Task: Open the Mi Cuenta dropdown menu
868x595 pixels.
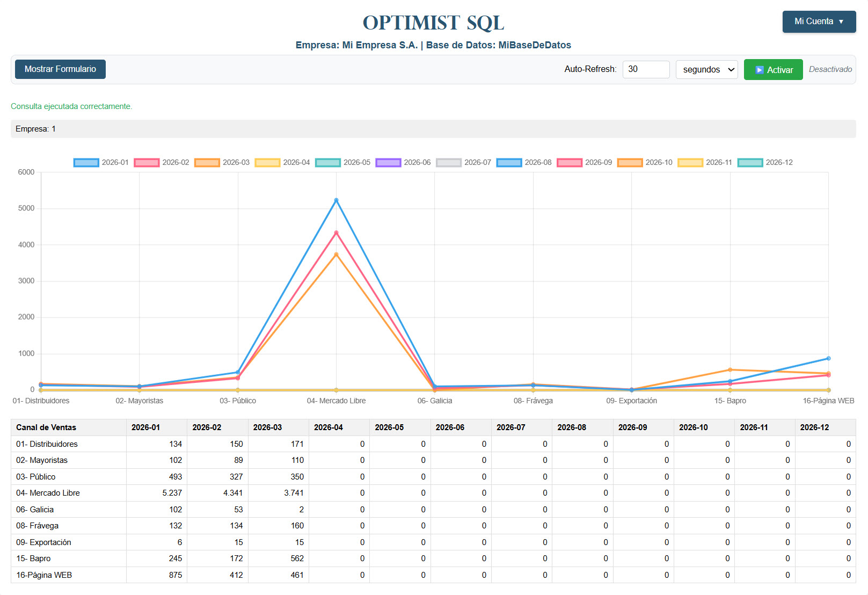Action: pos(819,21)
